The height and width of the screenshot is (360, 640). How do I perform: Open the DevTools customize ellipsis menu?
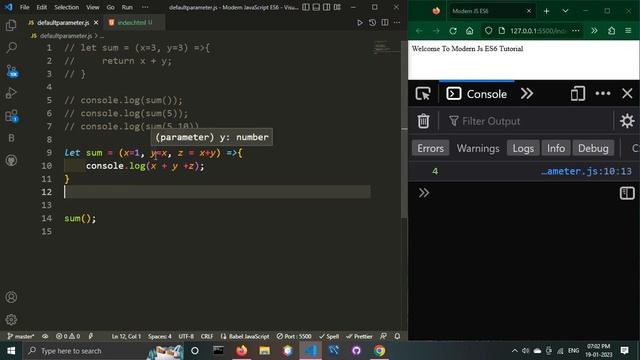[x=603, y=93]
